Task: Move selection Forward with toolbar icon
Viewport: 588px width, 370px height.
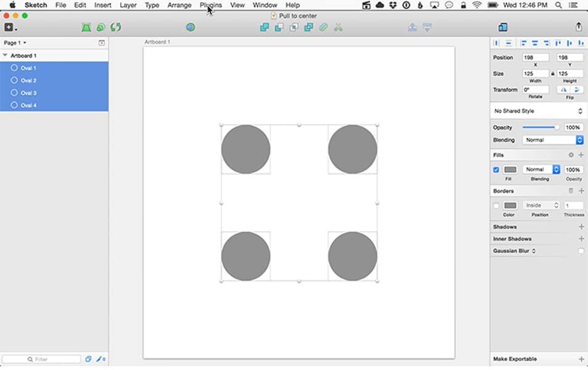Action: point(412,27)
